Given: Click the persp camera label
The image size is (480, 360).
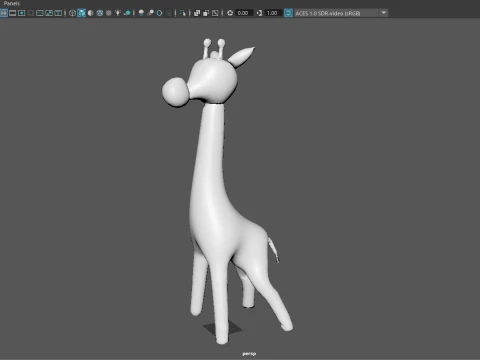Looking at the screenshot, I should click(x=249, y=354).
